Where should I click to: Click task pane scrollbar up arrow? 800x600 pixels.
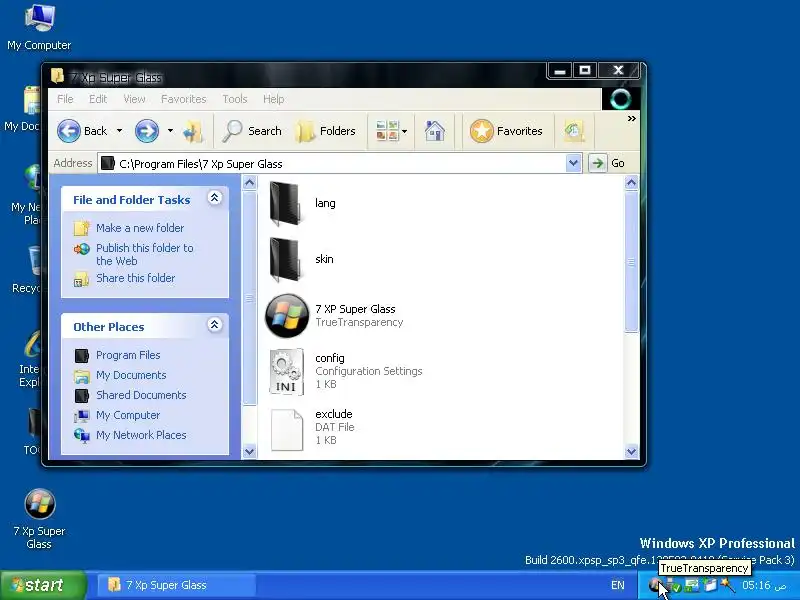[249, 182]
